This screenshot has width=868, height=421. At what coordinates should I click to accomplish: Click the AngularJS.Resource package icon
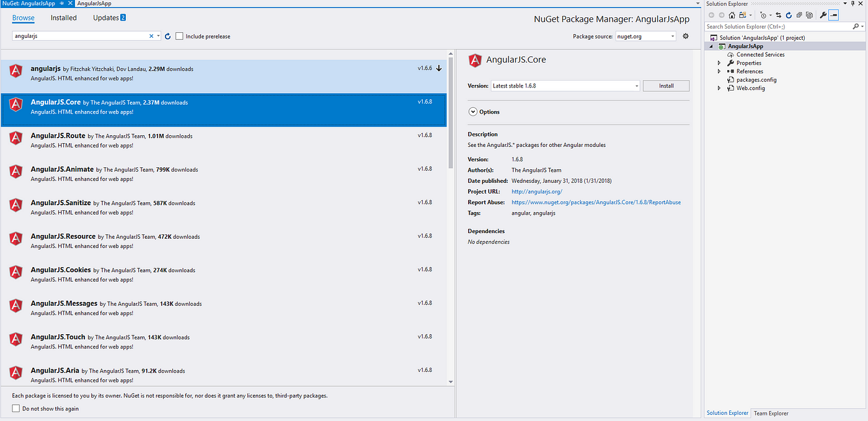16,239
